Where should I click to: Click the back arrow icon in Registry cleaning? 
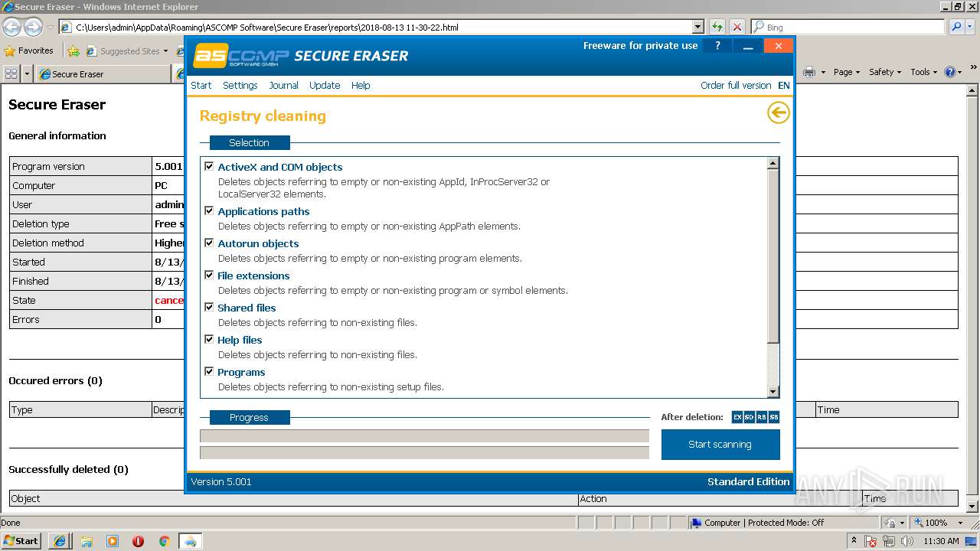coord(778,113)
